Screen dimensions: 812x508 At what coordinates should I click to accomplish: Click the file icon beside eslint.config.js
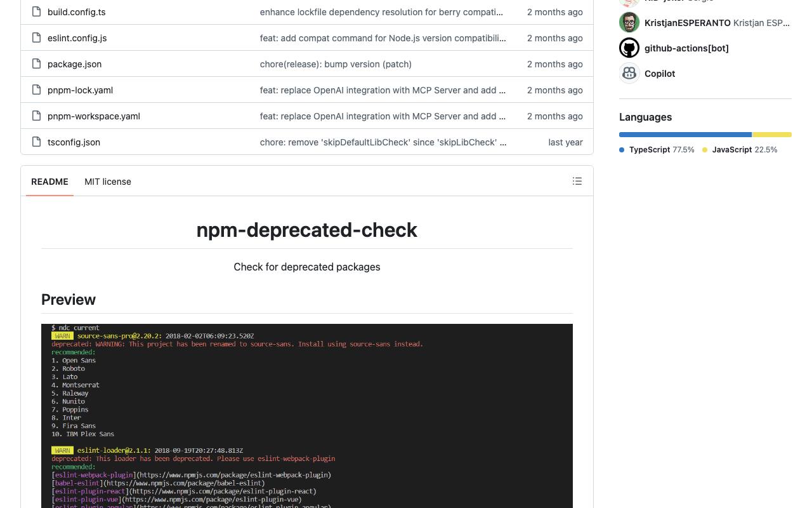point(36,37)
